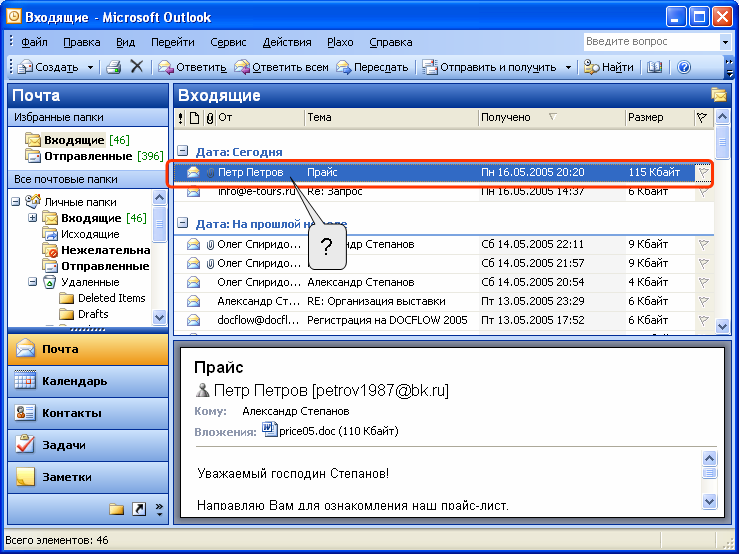This screenshot has width=739, height=554.
Task: Open the Правка menu
Action: pos(82,42)
